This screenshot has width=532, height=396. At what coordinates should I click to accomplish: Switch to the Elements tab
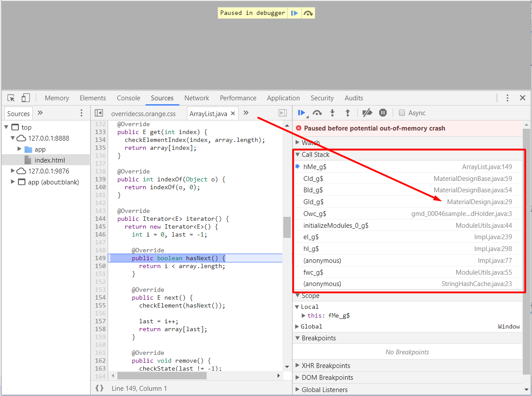pos(93,98)
